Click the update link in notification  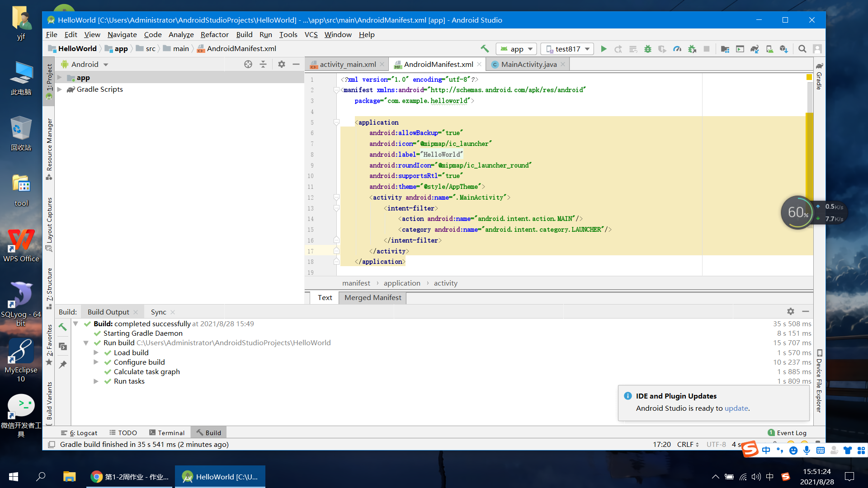[736, 408]
